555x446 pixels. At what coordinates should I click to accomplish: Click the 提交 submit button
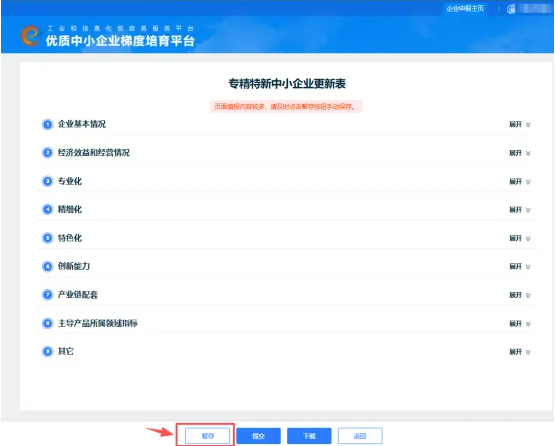click(258, 436)
